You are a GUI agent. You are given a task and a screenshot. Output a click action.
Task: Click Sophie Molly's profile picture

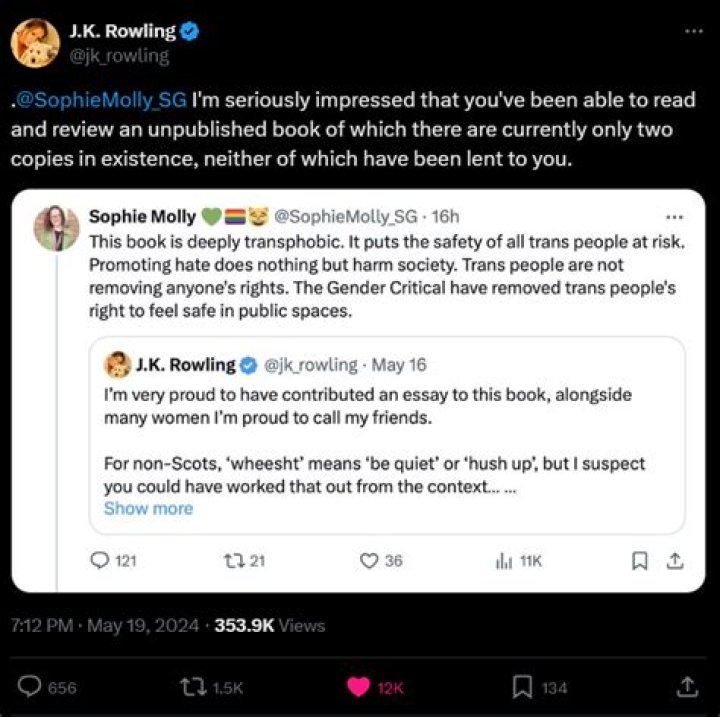tap(56, 228)
